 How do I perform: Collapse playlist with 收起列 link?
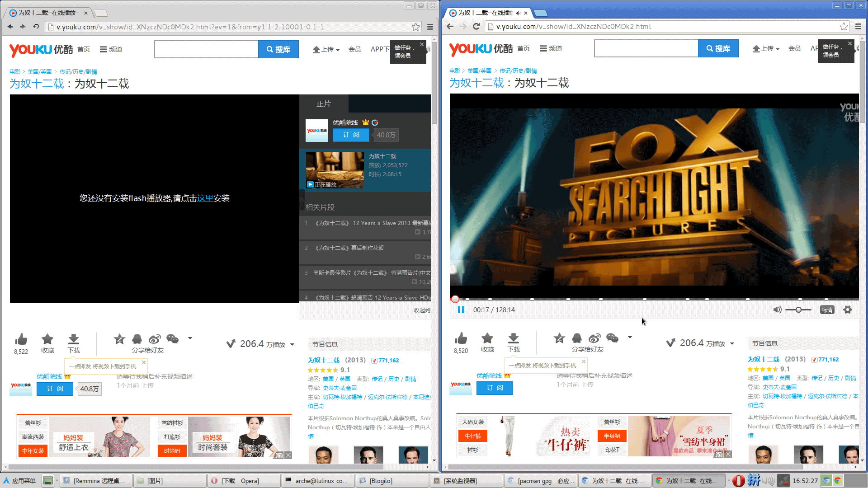[x=422, y=310]
